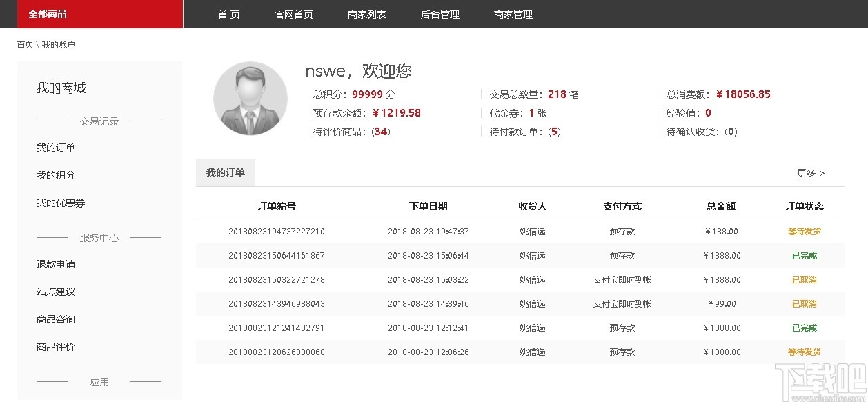Open 商家管理 from the top navigation
This screenshot has height=402, width=868.
click(x=513, y=14)
